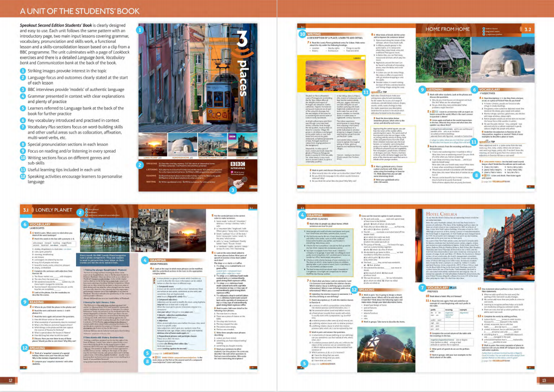Click the "3.2" lesson number label

tap(528, 30)
